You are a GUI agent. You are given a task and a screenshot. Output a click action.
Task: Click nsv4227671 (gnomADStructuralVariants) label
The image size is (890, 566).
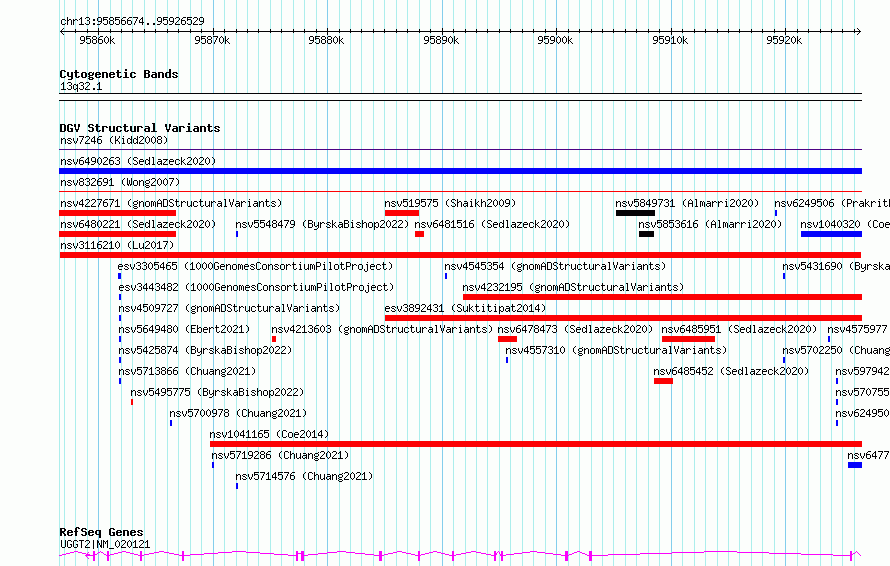point(171,203)
